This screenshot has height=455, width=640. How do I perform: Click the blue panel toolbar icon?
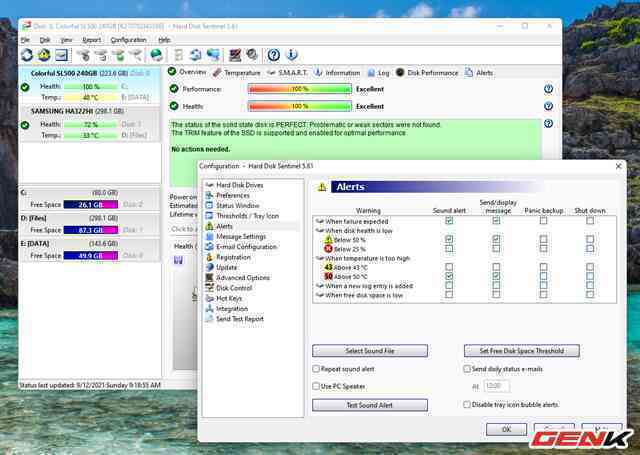(62, 55)
